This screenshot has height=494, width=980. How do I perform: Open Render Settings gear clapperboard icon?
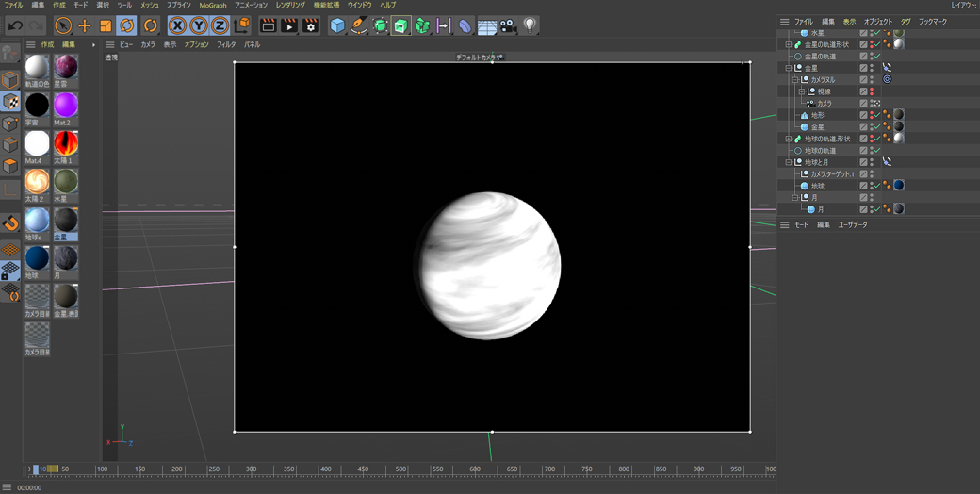[x=310, y=25]
